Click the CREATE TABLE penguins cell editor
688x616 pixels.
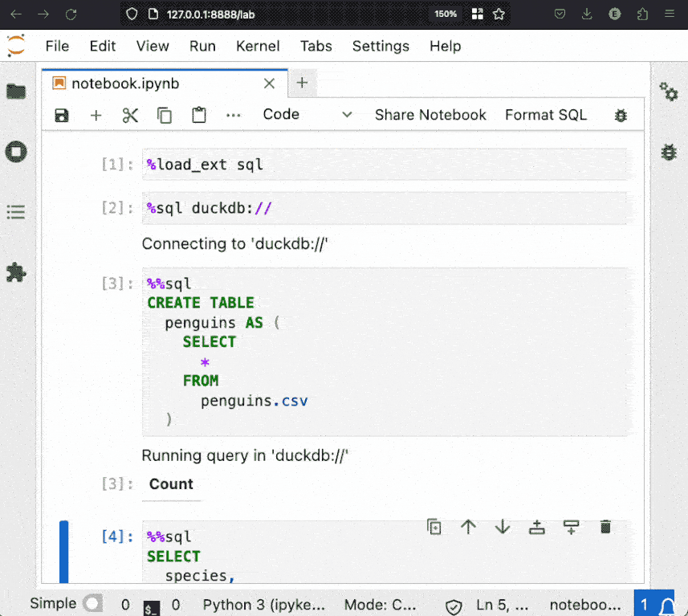click(x=385, y=352)
